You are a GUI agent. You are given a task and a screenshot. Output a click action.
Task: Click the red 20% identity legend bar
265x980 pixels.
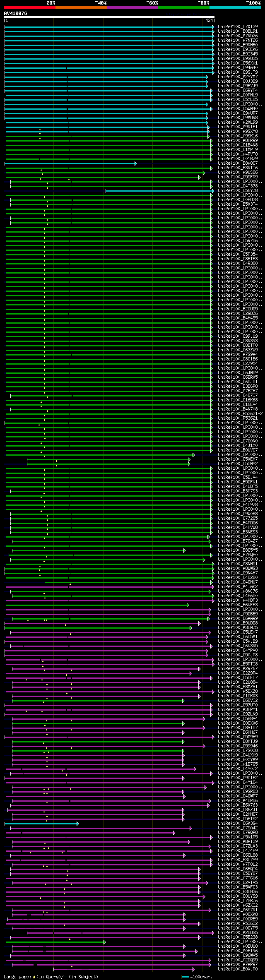(x=29, y=7)
